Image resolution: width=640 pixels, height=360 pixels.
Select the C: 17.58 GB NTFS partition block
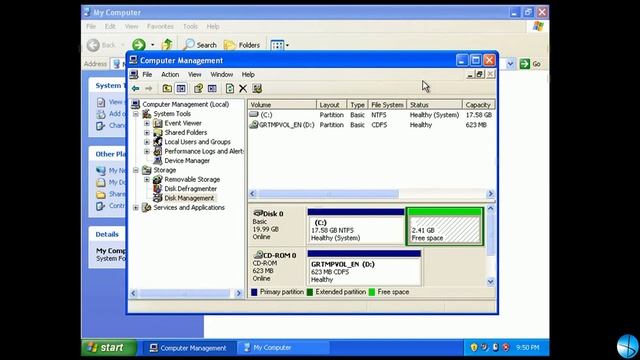pos(356,227)
